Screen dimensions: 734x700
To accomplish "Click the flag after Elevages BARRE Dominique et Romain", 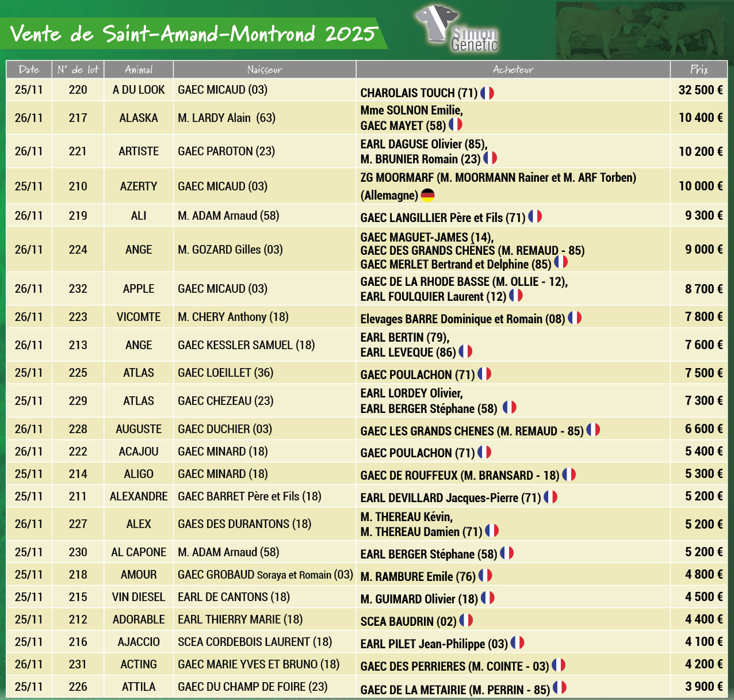I will (575, 318).
